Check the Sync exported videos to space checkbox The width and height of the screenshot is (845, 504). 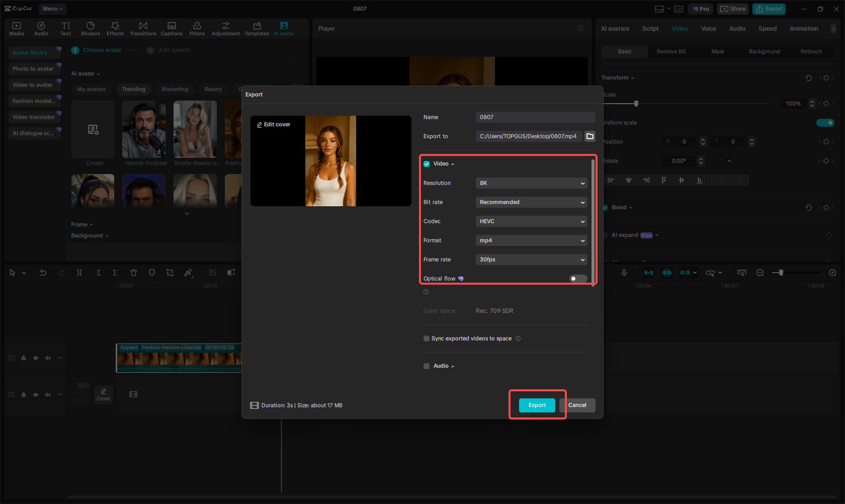(426, 338)
